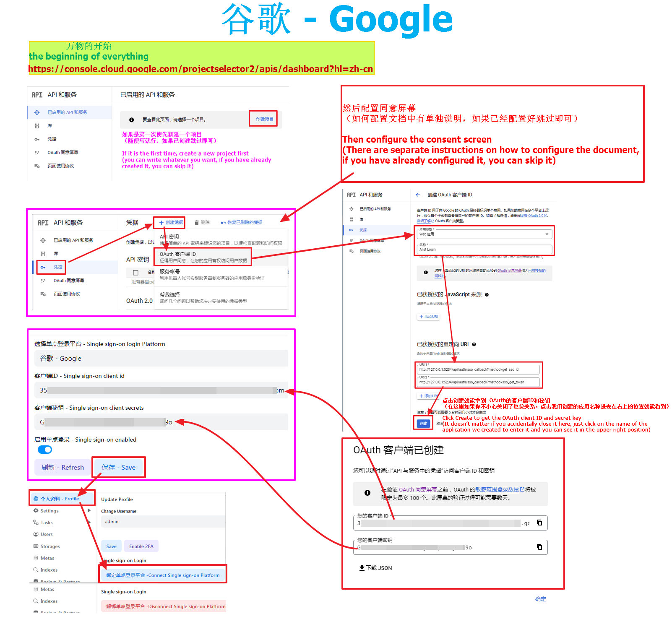Expand Settings submenu arrow
Viewport: 672px width, 619px height.
pyautogui.click(x=89, y=511)
